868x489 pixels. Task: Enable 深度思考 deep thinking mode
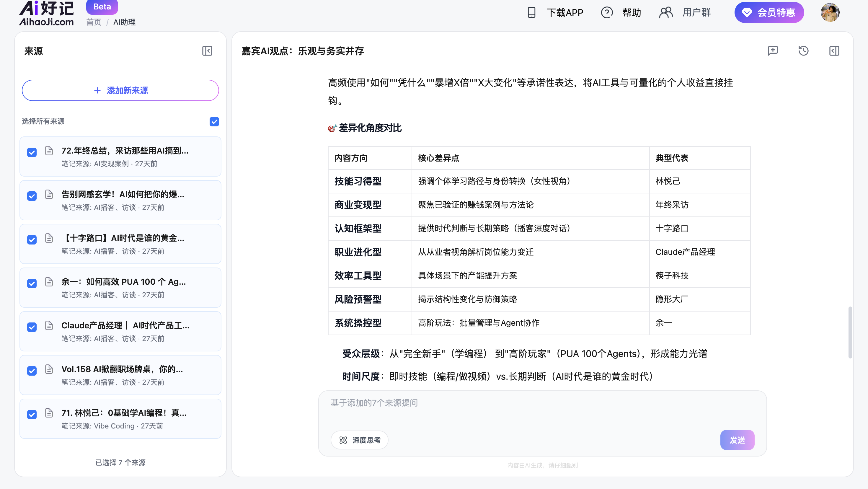click(x=359, y=440)
